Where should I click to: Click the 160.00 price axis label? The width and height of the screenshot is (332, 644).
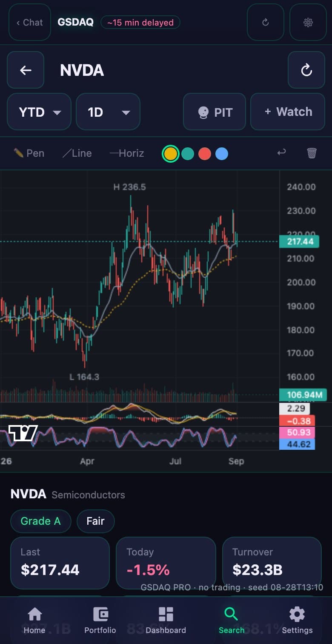[x=301, y=377]
